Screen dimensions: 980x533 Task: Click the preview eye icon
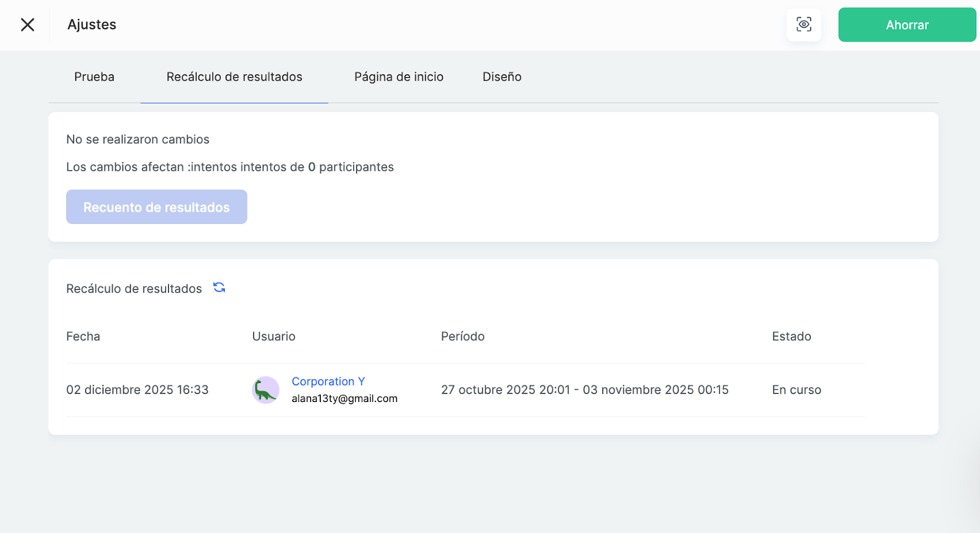point(804,24)
